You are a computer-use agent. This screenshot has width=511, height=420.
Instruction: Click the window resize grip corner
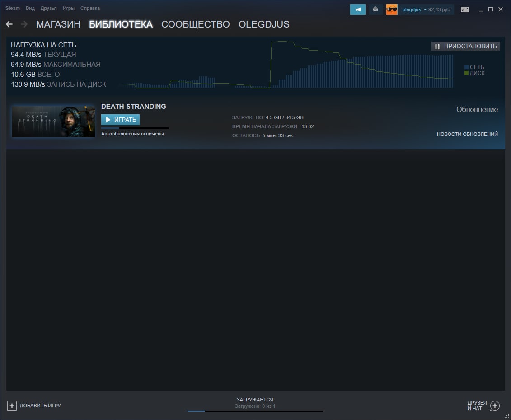tap(507, 416)
